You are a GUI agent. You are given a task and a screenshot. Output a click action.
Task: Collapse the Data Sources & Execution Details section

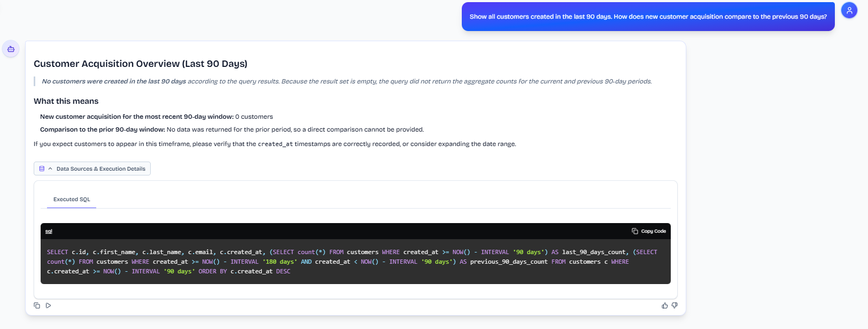tap(92, 169)
